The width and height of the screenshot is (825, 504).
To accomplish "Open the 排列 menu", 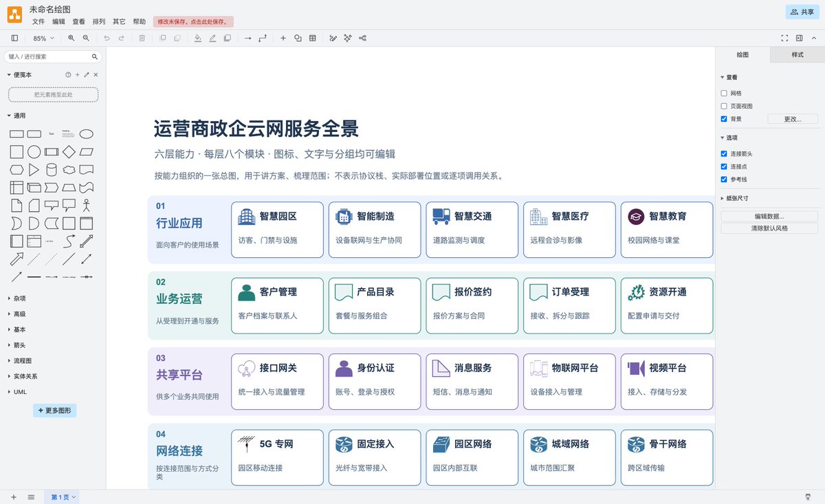I will [x=99, y=21].
